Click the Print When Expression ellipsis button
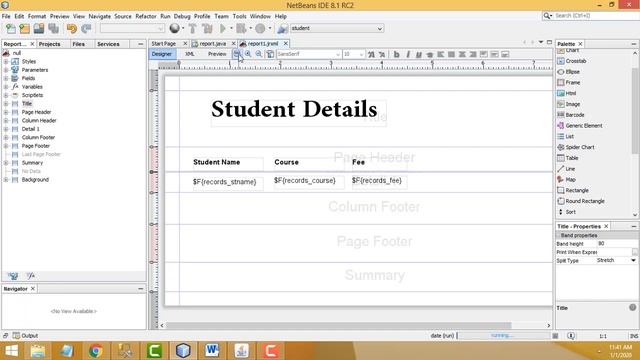Viewport: 640px width, 360px height. pos(634,252)
